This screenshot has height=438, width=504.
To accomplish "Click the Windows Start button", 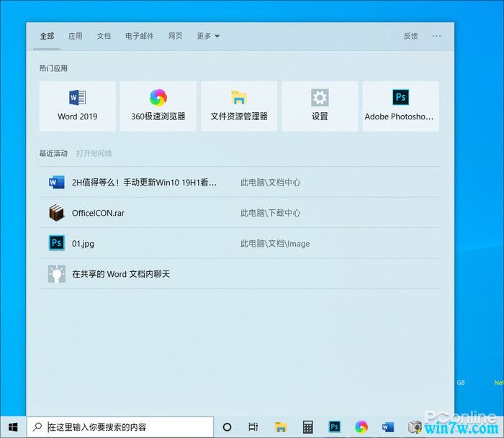I will click(13, 427).
